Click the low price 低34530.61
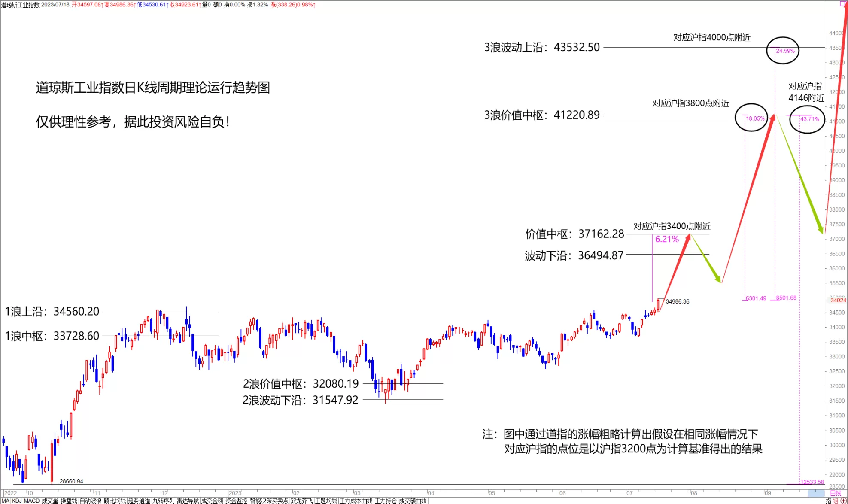Image resolution: width=848 pixels, height=504 pixels. point(152,5)
